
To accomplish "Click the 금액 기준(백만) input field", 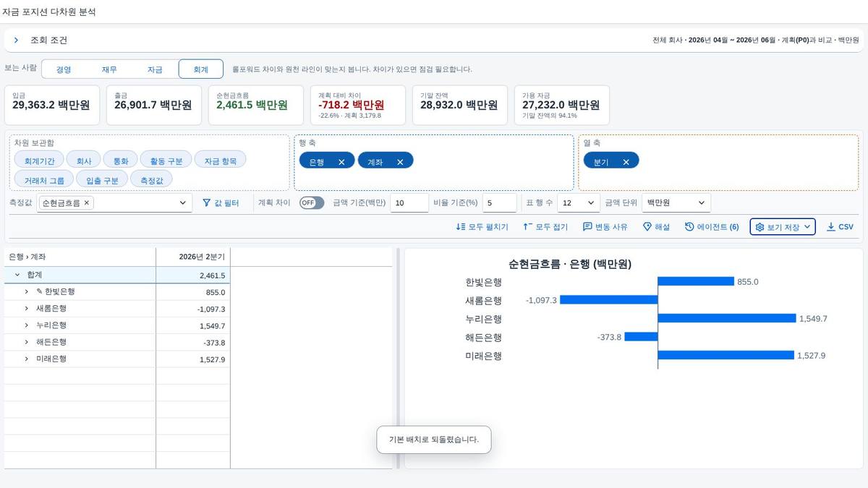I will click(x=409, y=203).
